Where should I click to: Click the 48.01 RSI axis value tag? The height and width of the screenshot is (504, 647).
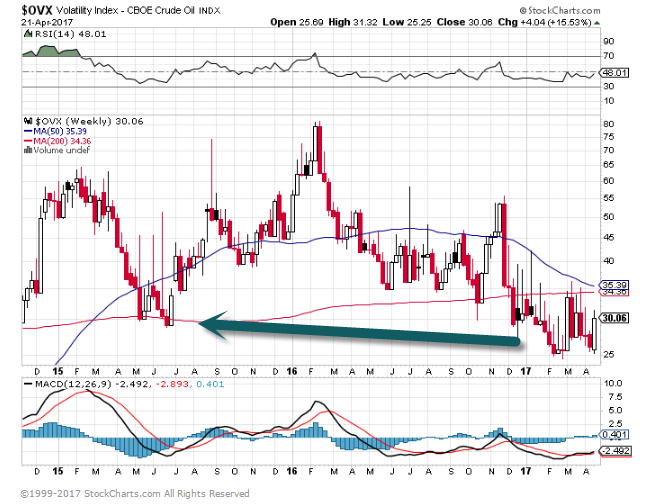(614, 73)
